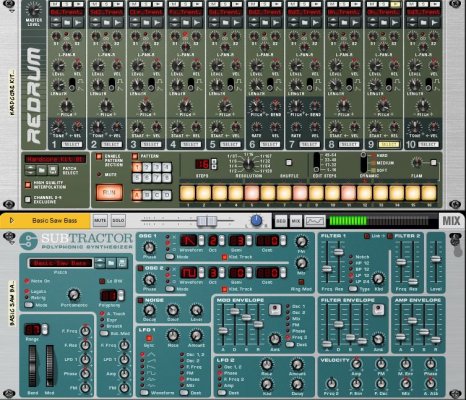
Task: Open sample browser folder on drum channel 1
Action: click(67, 23)
